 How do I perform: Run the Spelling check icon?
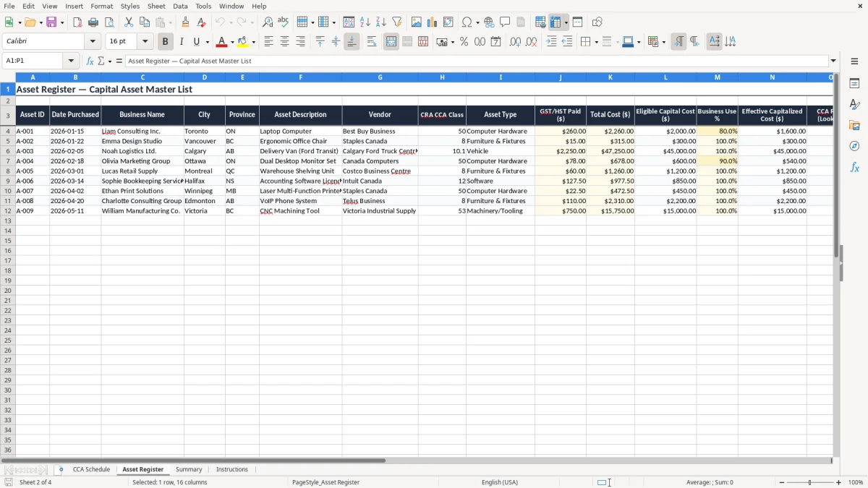[284, 22]
